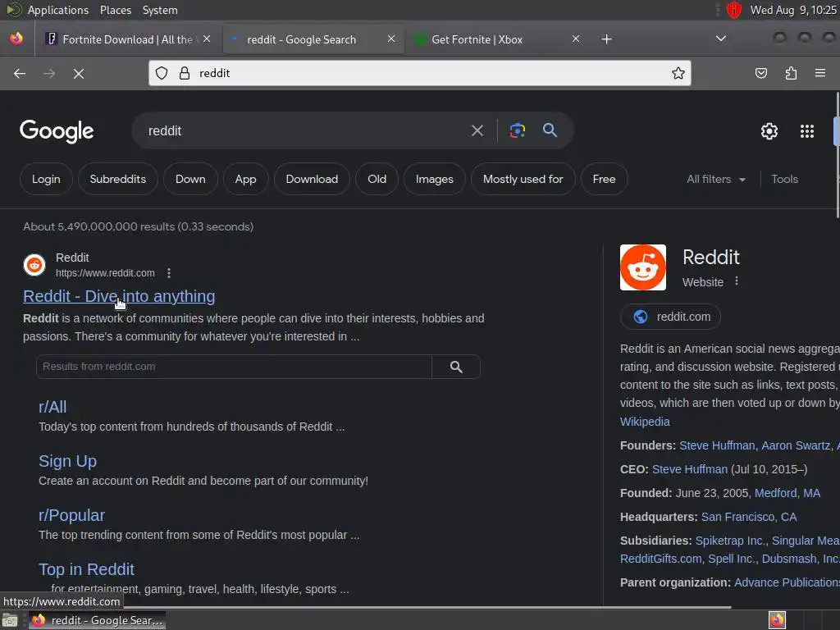The width and height of the screenshot is (840, 630).
Task: Open the Firefox hamburger menu
Action: 819,73
